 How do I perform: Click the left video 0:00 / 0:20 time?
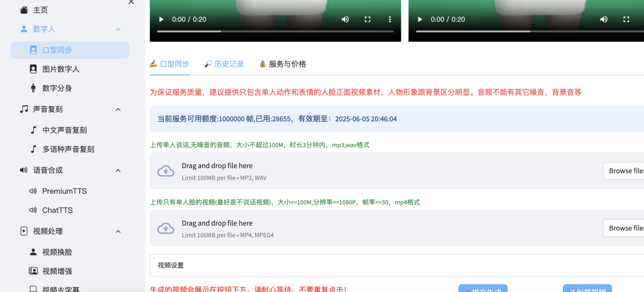coord(189,19)
